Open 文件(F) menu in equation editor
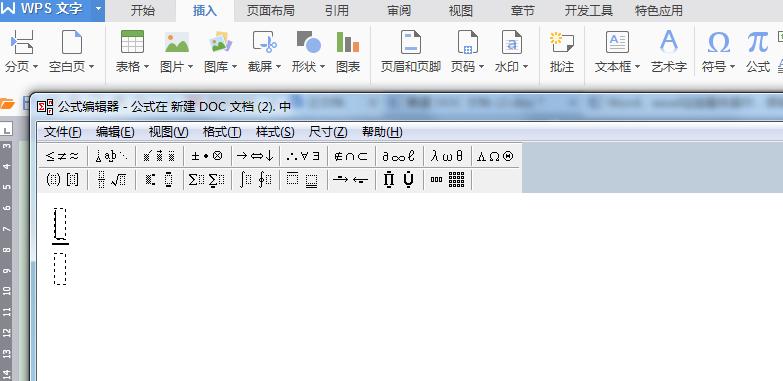Screen dimensions: 783x381 pyautogui.click(x=63, y=132)
